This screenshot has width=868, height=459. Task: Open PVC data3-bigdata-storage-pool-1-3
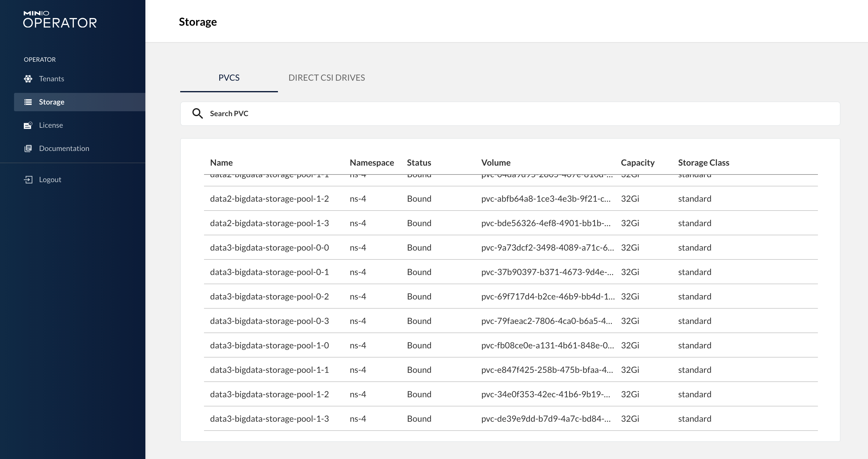(269, 419)
